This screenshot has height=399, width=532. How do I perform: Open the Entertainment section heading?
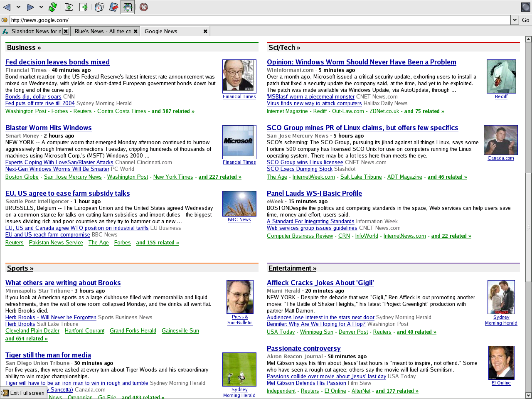point(292,268)
